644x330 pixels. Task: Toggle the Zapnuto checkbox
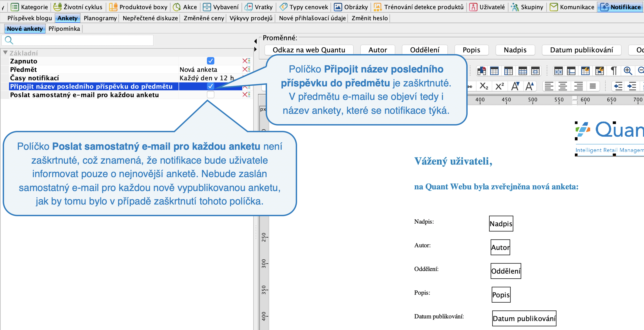pos(210,61)
